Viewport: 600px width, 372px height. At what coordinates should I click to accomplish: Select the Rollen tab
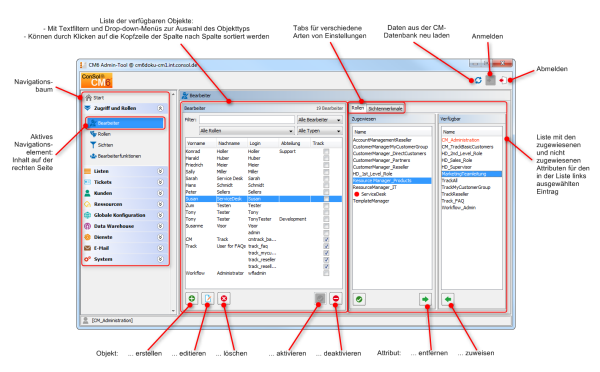point(358,108)
